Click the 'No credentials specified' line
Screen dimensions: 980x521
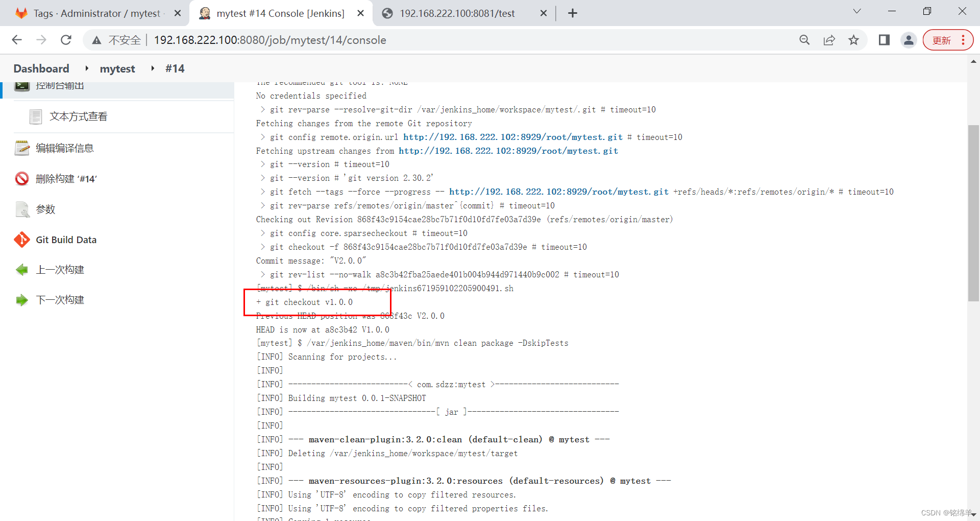[x=311, y=96]
